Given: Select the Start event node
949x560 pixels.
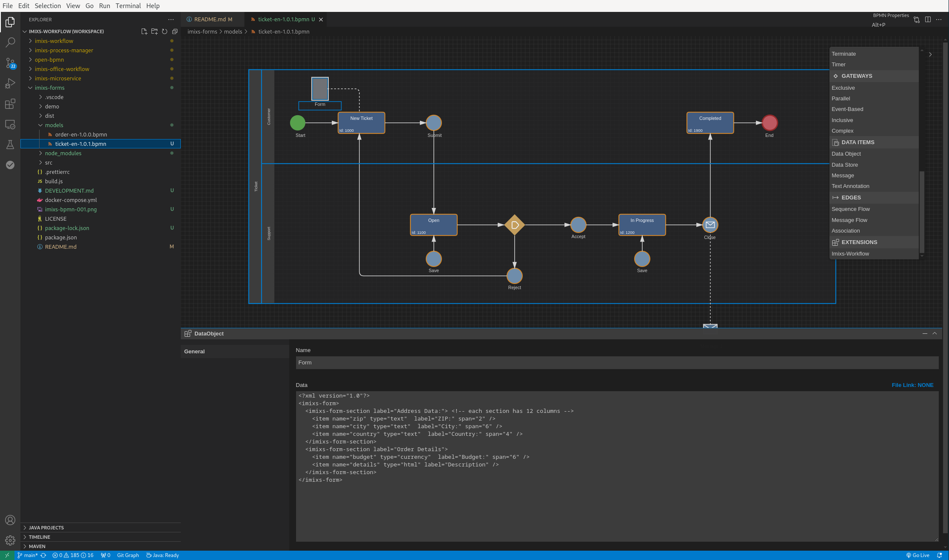Looking at the screenshot, I should (x=298, y=123).
